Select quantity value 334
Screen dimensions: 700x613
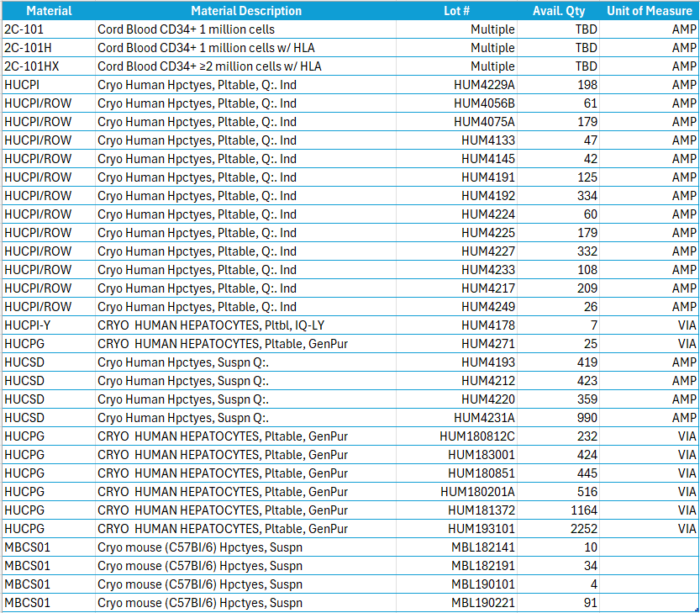pos(587,196)
